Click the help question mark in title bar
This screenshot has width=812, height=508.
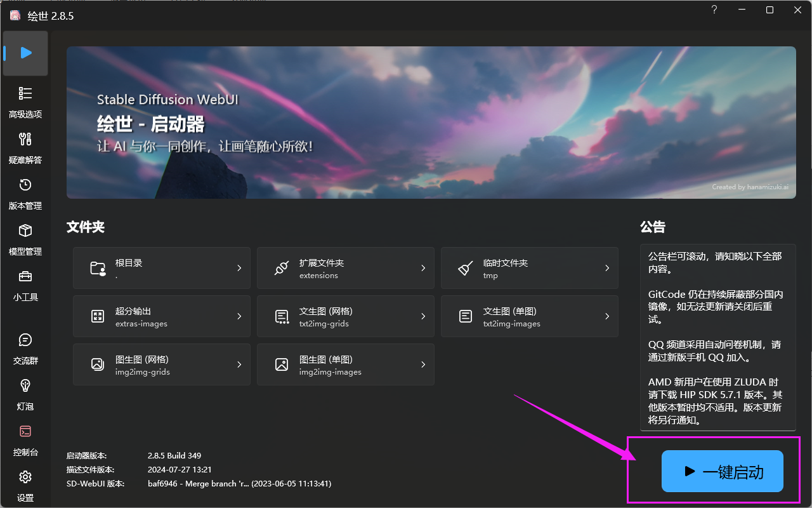click(x=714, y=10)
